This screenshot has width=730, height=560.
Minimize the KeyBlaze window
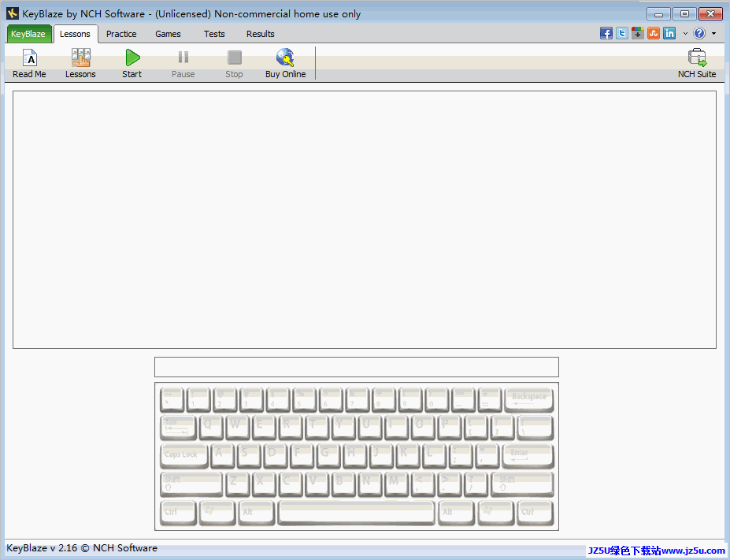pos(658,14)
